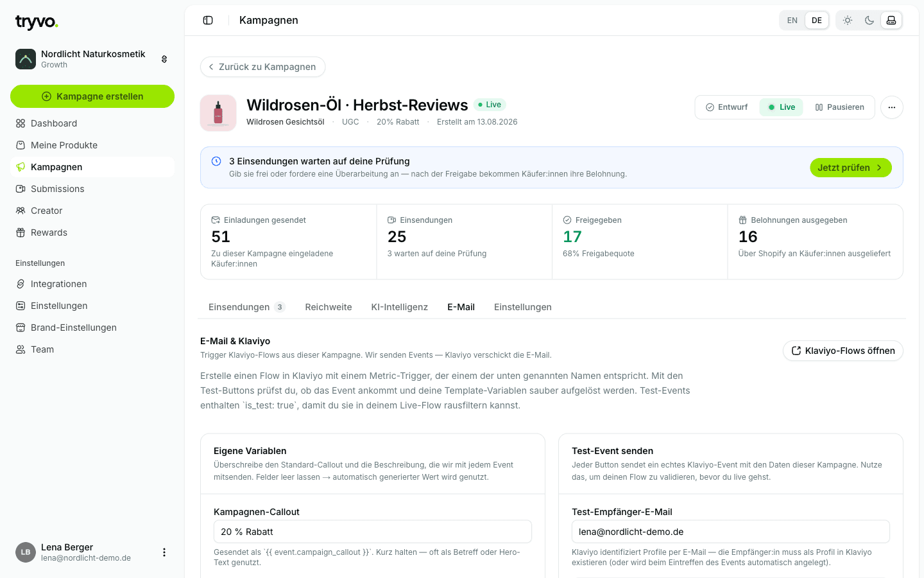Viewport: 924px width, 578px height.
Task: Click Jetzt prüfen button
Action: (851, 168)
